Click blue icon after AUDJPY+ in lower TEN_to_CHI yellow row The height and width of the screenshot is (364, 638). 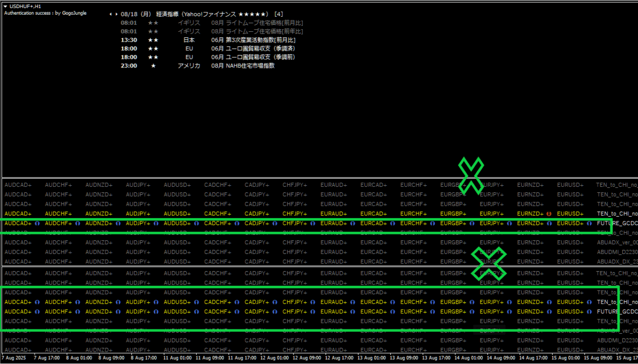click(156, 302)
